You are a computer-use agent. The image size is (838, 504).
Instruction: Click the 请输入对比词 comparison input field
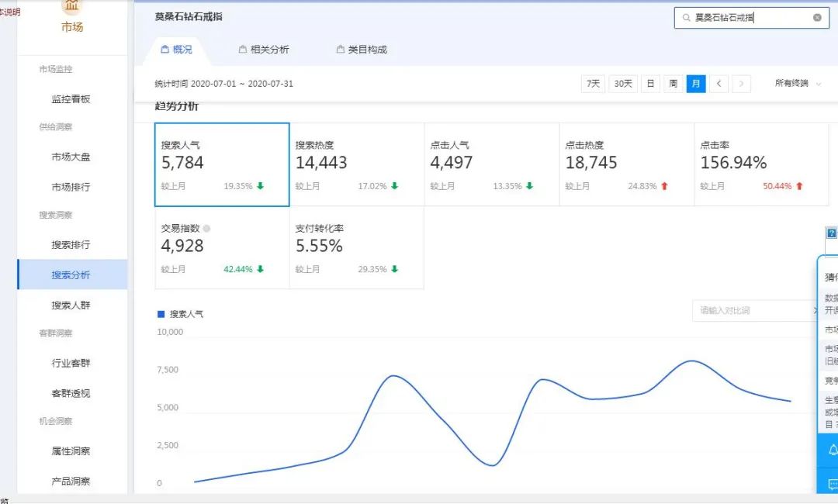749,309
